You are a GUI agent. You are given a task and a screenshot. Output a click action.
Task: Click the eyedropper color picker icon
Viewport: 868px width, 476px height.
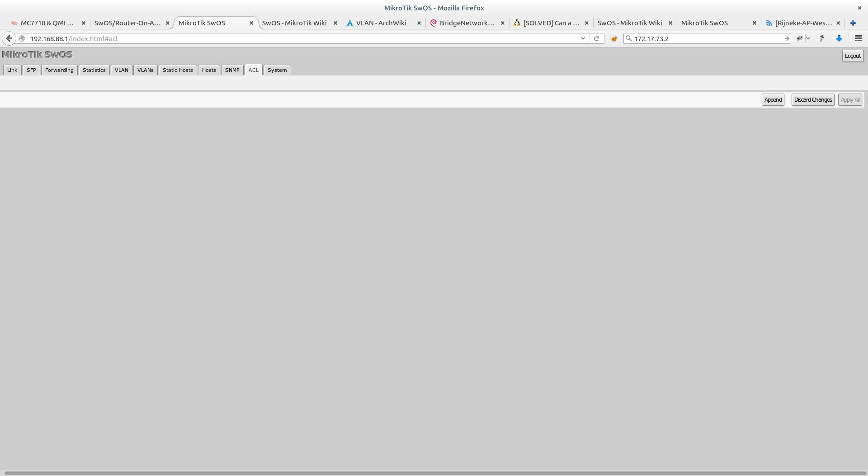pos(822,38)
